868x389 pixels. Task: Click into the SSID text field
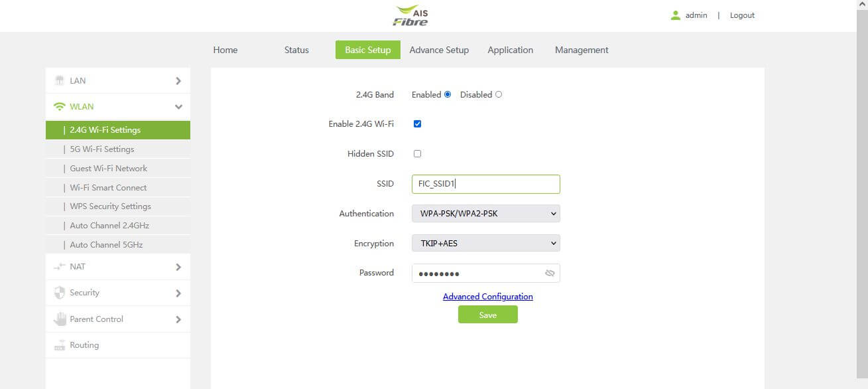(x=485, y=184)
